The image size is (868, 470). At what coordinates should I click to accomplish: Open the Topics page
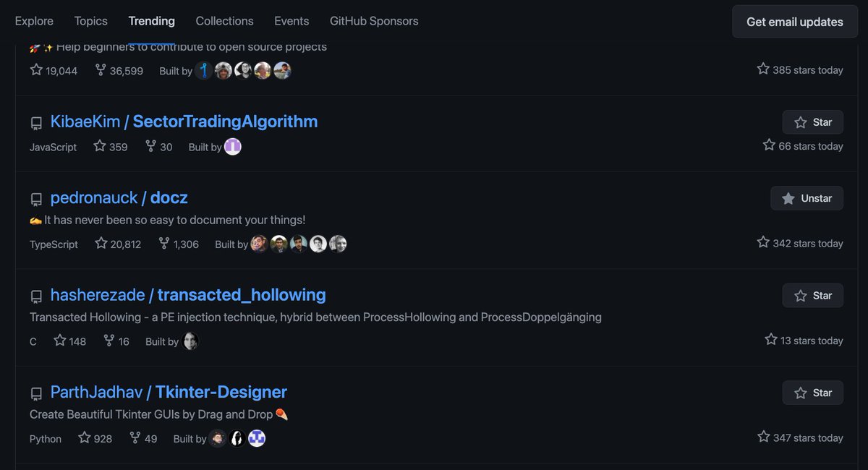coord(90,21)
